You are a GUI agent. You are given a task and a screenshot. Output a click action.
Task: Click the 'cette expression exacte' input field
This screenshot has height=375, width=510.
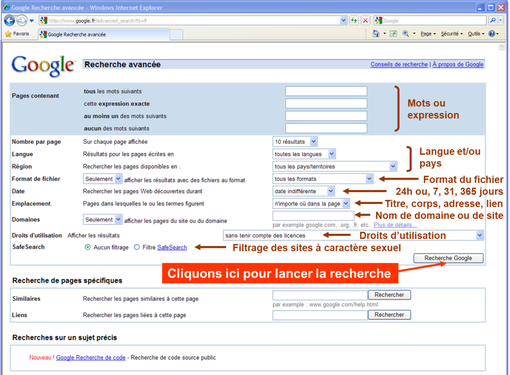326,103
